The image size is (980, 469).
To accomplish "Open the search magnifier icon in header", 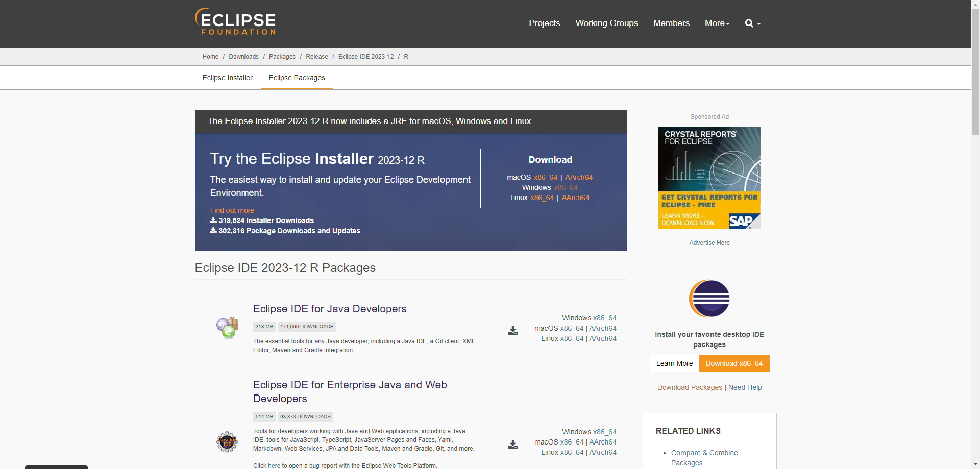I will (x=749, y=23).
